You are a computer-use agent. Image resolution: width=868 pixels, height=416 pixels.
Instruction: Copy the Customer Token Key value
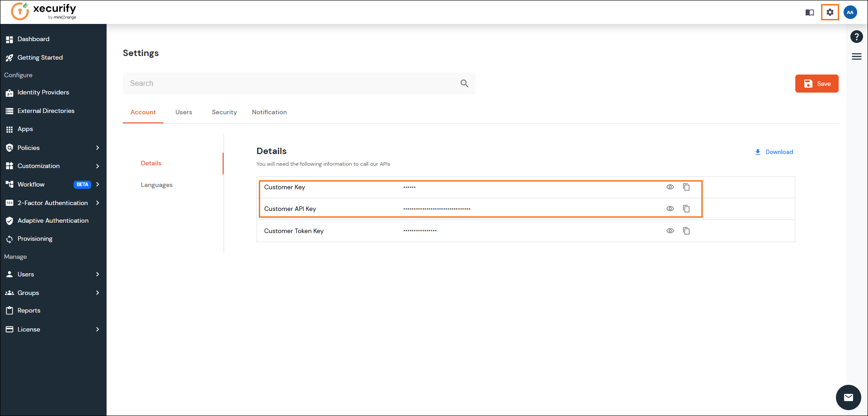pos(686,231)
